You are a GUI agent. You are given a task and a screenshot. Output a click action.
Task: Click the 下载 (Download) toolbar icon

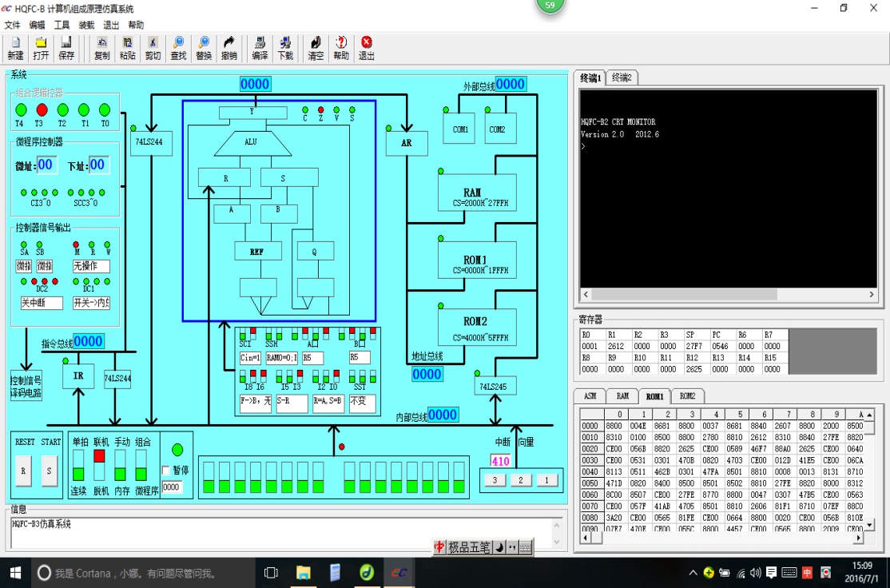tap(285, 48)
